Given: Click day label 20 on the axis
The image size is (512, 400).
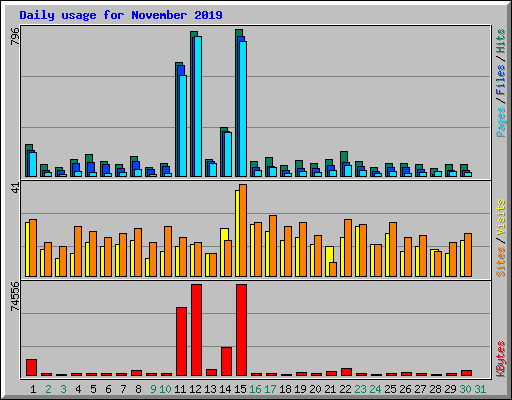Looking at the screenshot, I should [x=315, y=389].
